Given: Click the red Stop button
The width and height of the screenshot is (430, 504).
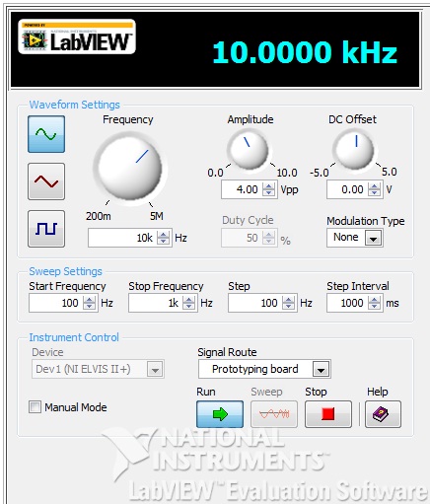Looking at the screenshot, I should (x=328, y=414).
